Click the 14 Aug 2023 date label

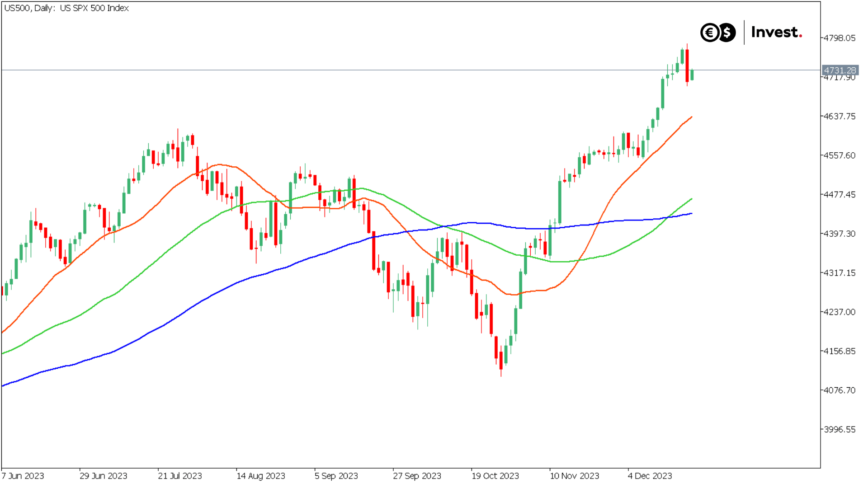[x=261, y=476]
